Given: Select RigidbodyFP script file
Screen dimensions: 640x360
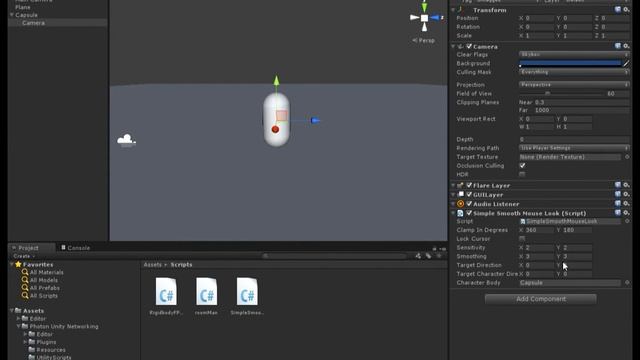Looking at the screenshot, I should tap(166, 297).
